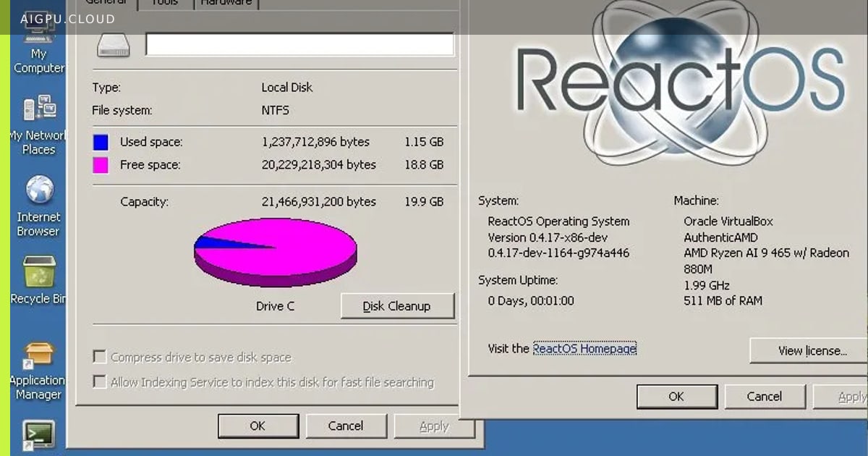Screen dimensions: 868x456
Task: Click 'Oracle VirtualBox' machine text
Action: coord(728,221)
